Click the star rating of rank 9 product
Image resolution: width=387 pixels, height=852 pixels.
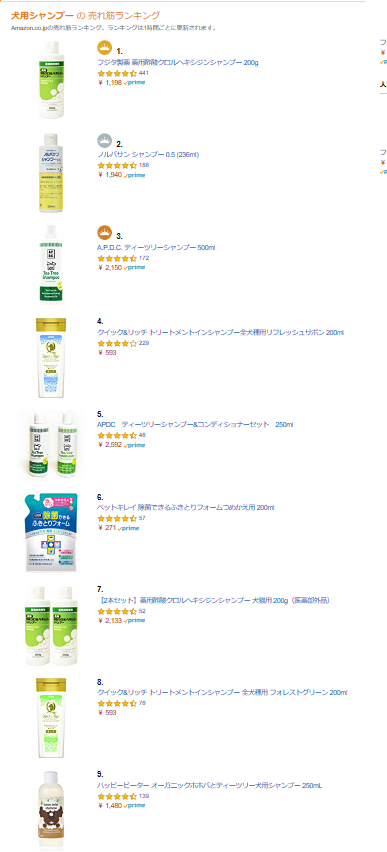point(117,796)
